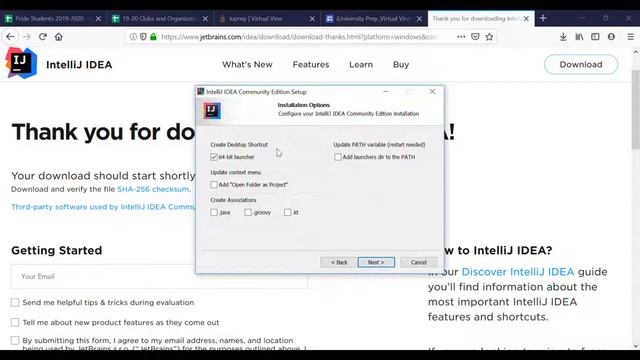Click Next in the installer

(376, 262)
